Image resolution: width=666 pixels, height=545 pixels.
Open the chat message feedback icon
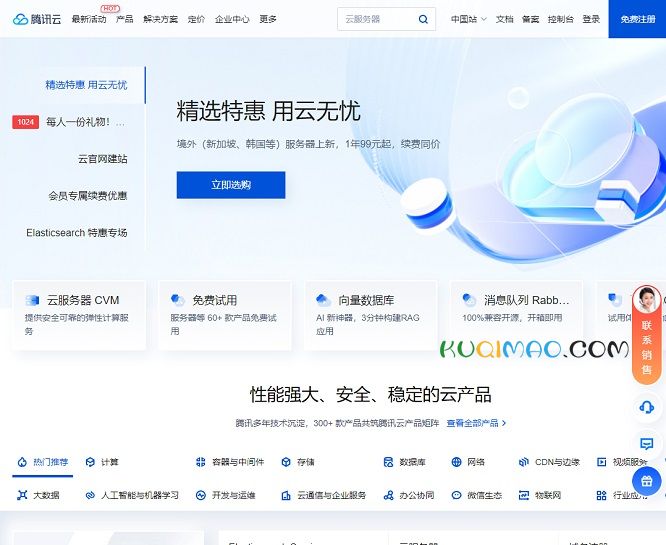646,444
